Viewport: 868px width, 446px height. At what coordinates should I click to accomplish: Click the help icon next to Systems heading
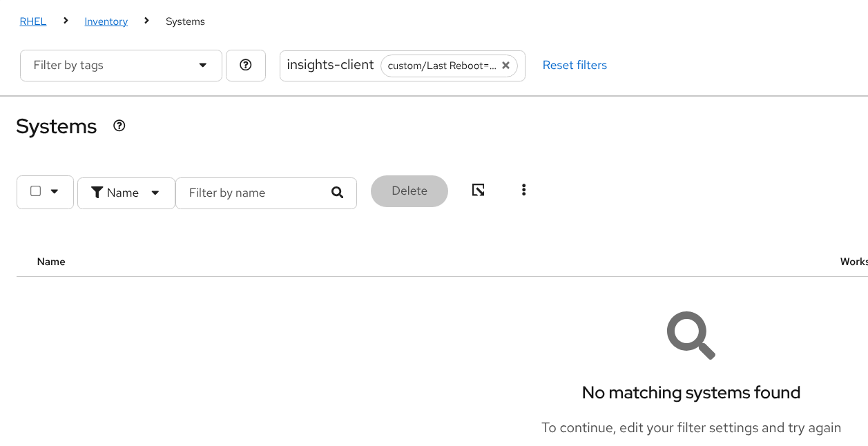click(x=119, y=126)
